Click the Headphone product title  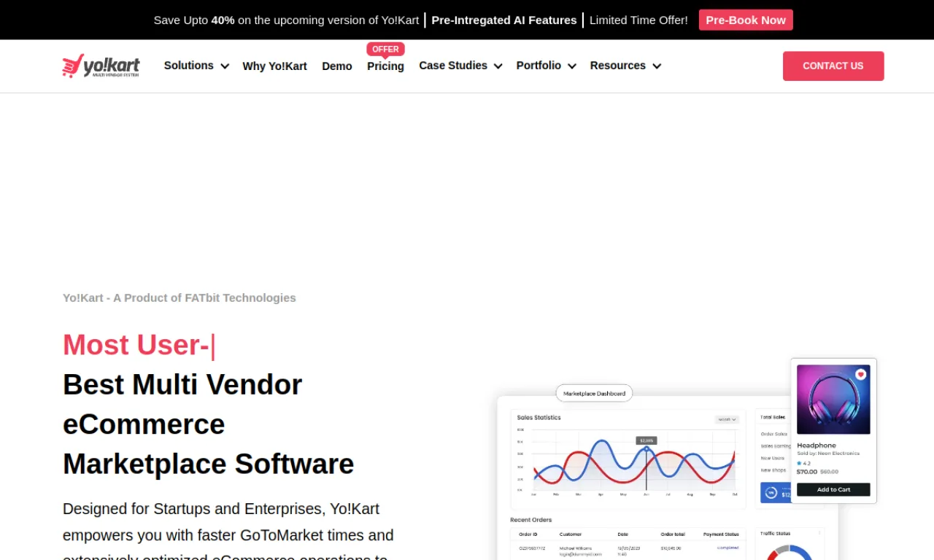817,445
